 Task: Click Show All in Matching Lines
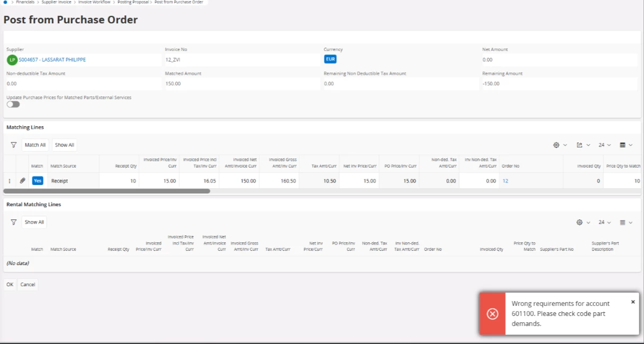[65, 145]
